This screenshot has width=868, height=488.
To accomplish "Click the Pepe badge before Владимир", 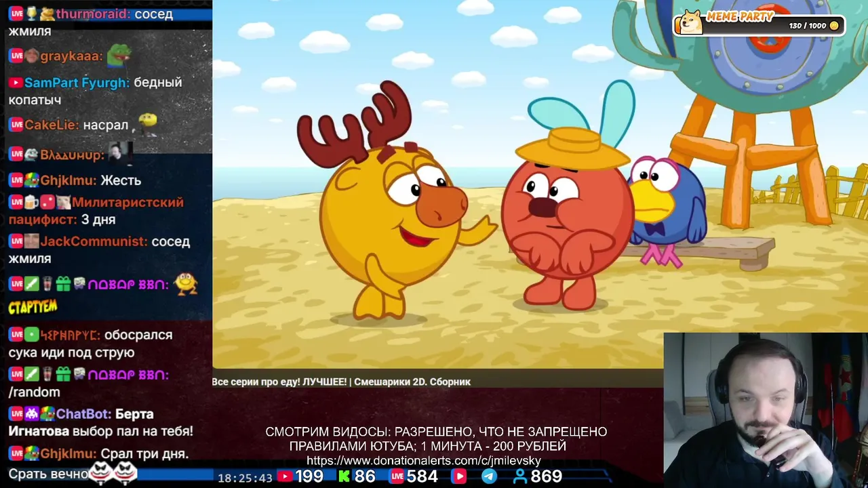I will [x=31, y=155].
